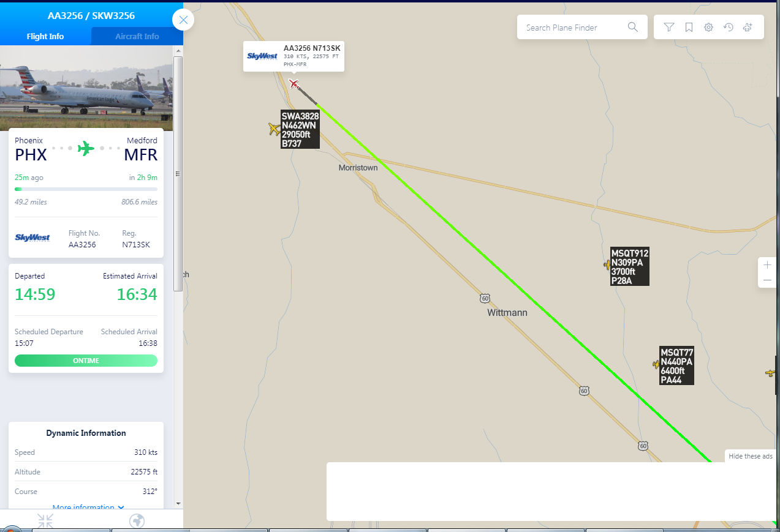
Task: Switch to the Flight Info tab
Action: coord(45,36)
